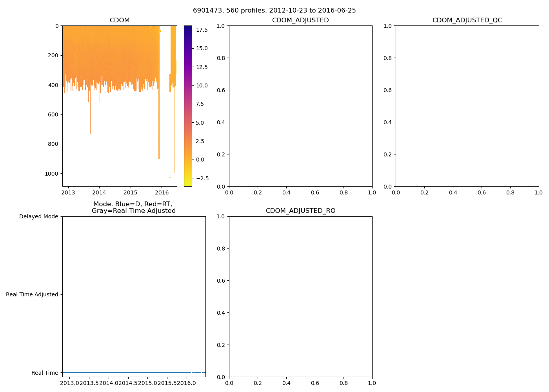Viewport: 549px width, 392px height.
Task: Click the yellow bottom of the colorbar
Action: coord(188,184)
